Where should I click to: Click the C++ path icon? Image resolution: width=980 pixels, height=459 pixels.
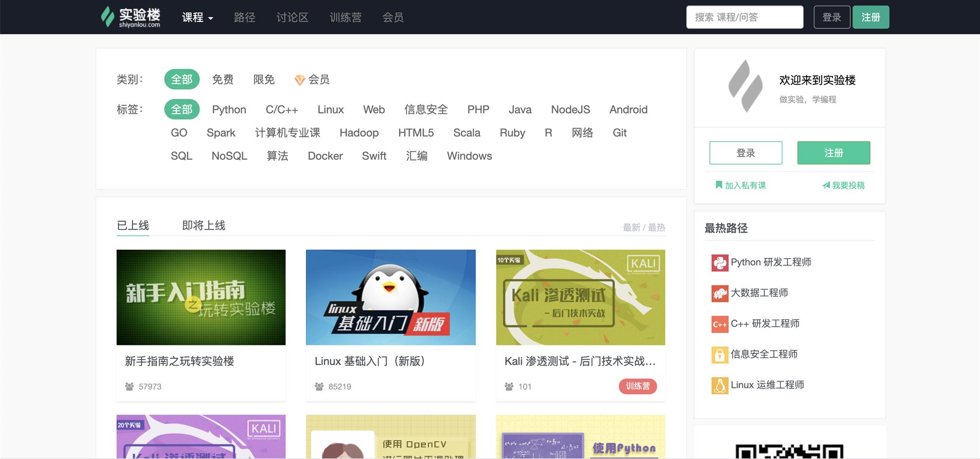click(719, 324)
